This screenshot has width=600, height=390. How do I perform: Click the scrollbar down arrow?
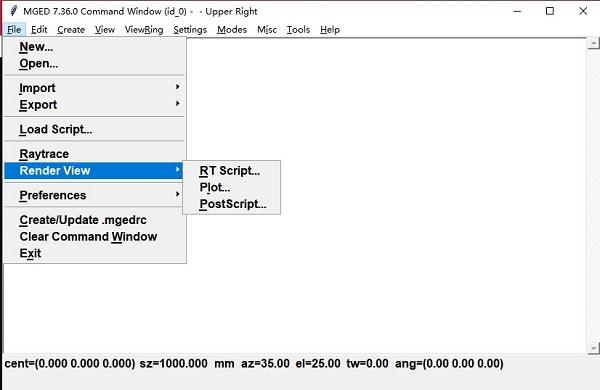point(593,348)
